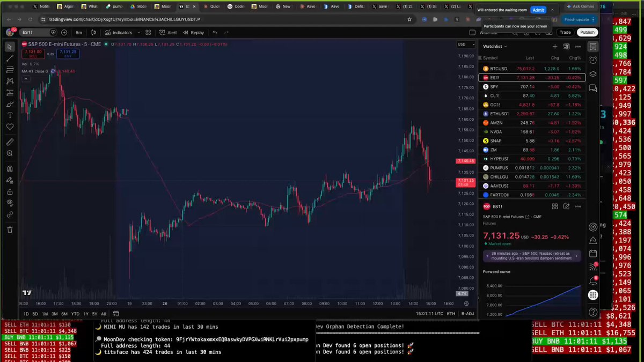This screenshot has height=362, width=644.
Task: Activate the zoom in tool
Action: (10, 153)
